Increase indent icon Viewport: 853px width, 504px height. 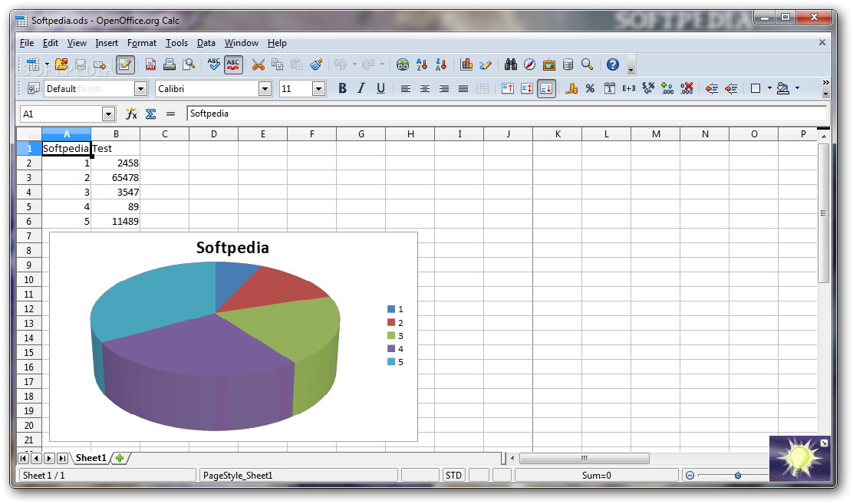[731, 88]
